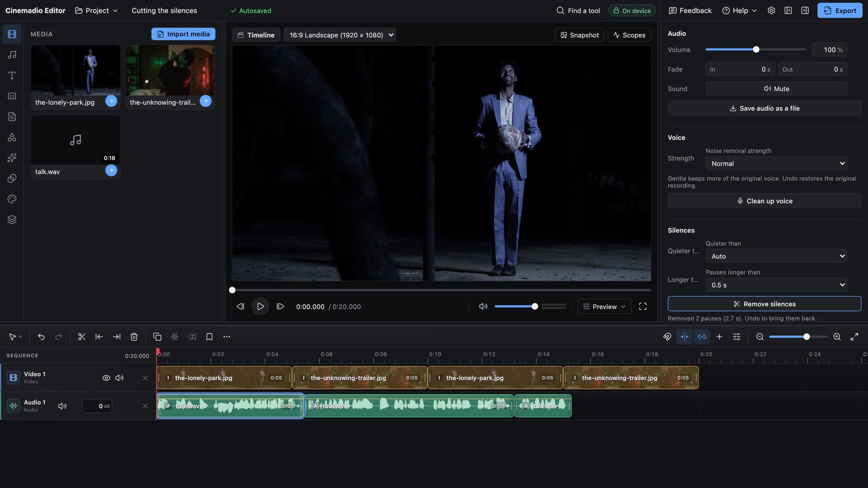Open the Help menu
Image resolution: width=868 pixels, height=488 pixels.
(x=739, y=10)
